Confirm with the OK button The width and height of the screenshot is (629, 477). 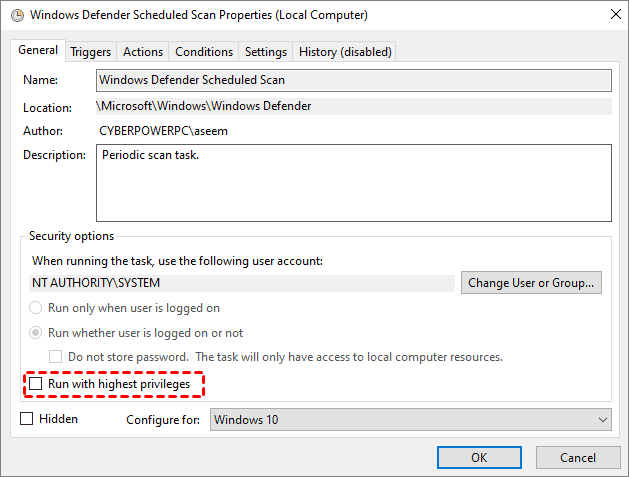pos(479,457)
